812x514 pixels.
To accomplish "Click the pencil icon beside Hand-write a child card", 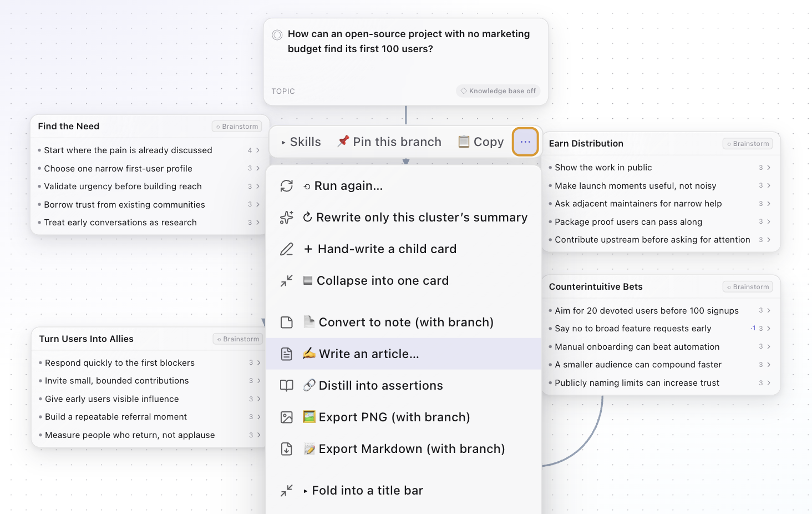I will point(286,249).
